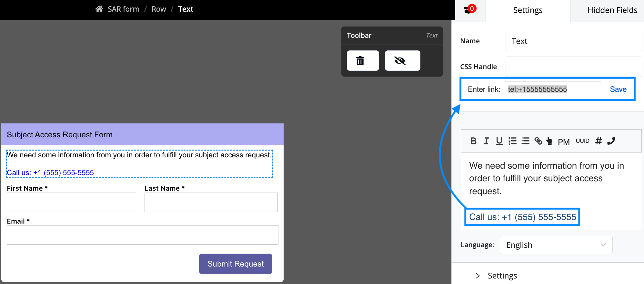
Task: Toggle visibility with crossed-eye button
Action: [402, 60]
